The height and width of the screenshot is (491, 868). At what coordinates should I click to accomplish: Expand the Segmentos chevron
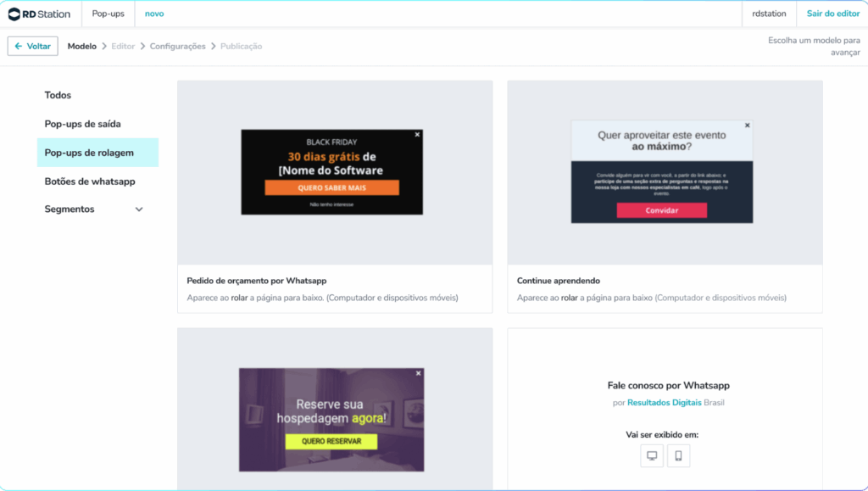[139, 209]
